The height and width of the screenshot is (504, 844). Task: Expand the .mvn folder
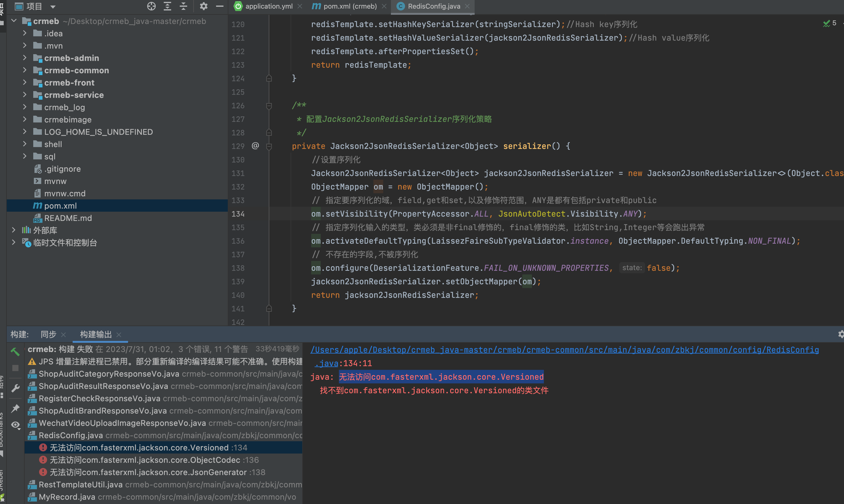(x=25, y=45)
